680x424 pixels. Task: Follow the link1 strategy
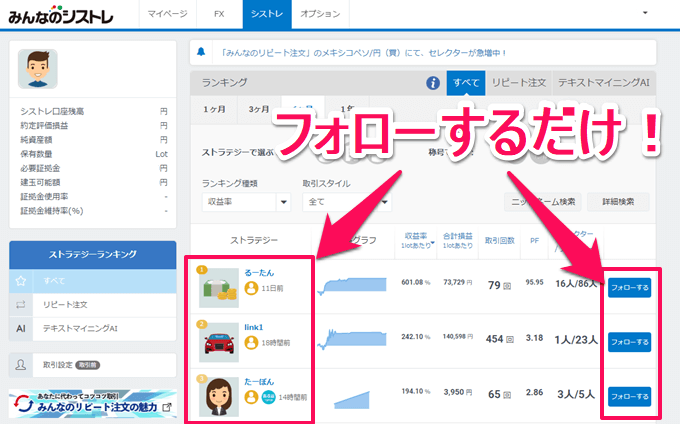[x=629, y=342]
